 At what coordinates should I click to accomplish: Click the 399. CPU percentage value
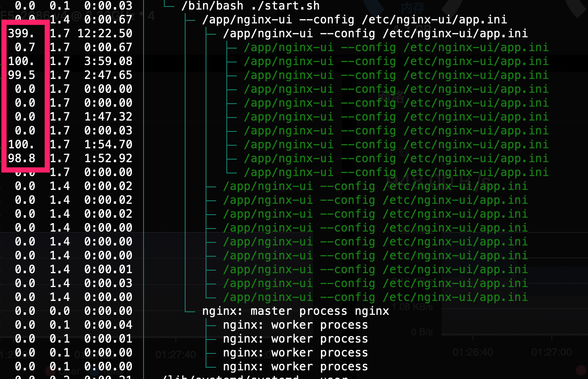click(21, 33)
